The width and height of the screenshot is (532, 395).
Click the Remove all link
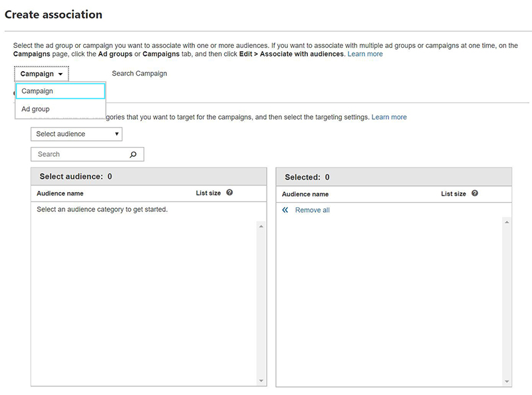tap(312, 210)
